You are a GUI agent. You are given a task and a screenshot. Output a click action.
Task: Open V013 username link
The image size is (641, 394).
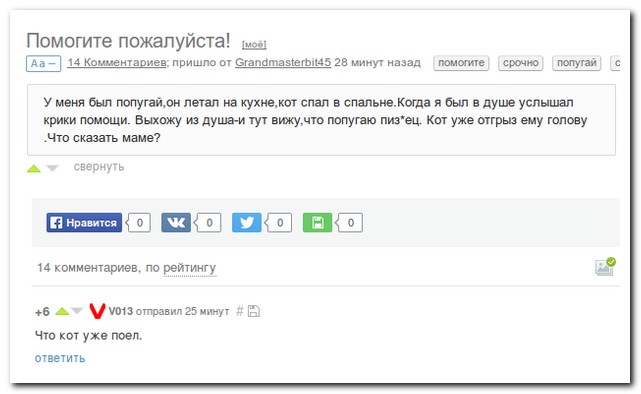point(121,311)
